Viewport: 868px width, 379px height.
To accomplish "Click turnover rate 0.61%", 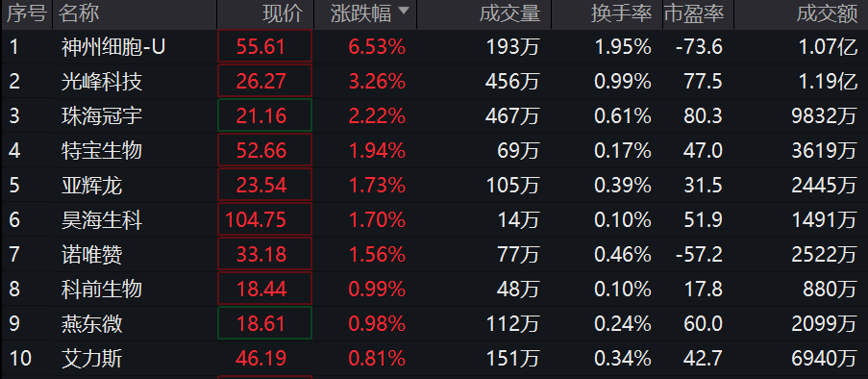I will pyautogui.click(x=623, y=115).
